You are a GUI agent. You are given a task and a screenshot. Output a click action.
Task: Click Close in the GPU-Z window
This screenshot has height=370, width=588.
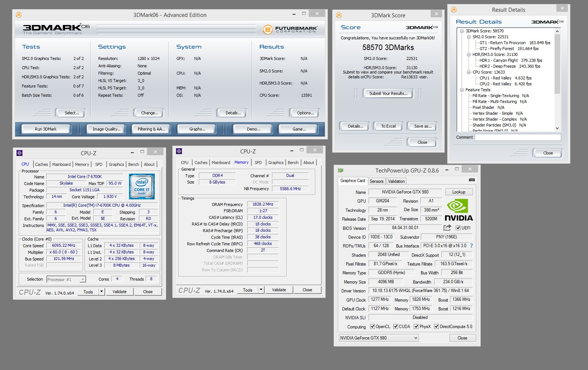coord(462,338)
